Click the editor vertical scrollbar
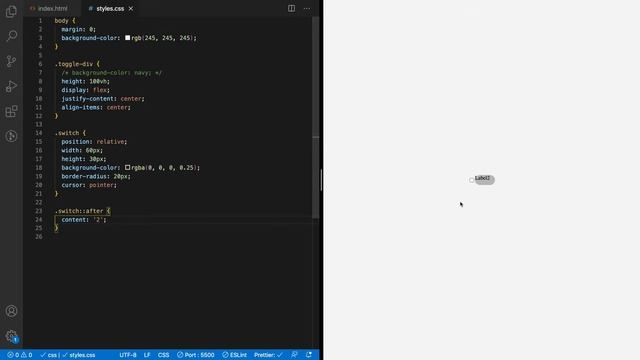The height and width of the screenshot is (360, 640). [316, 118]
